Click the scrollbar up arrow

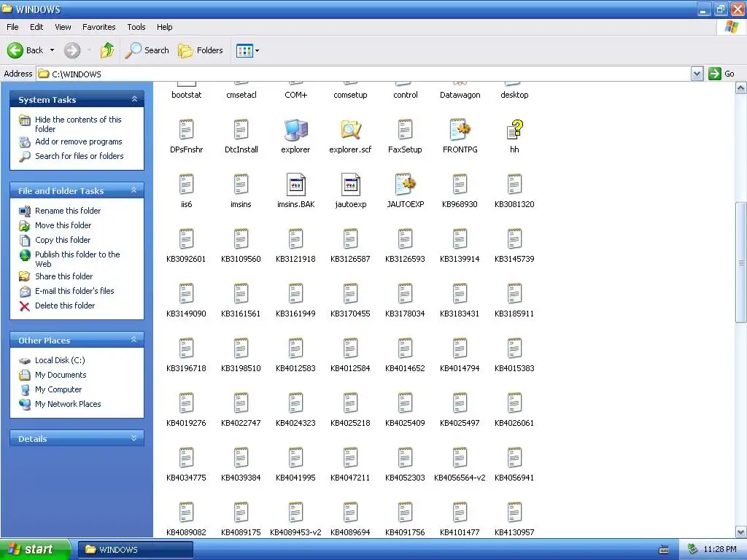point(741,88)
